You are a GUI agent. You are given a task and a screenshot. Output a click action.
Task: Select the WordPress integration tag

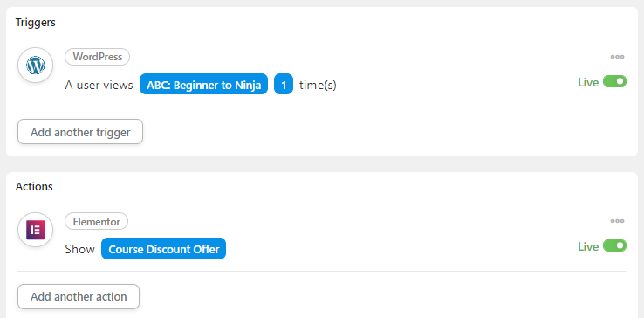[98, 57]
